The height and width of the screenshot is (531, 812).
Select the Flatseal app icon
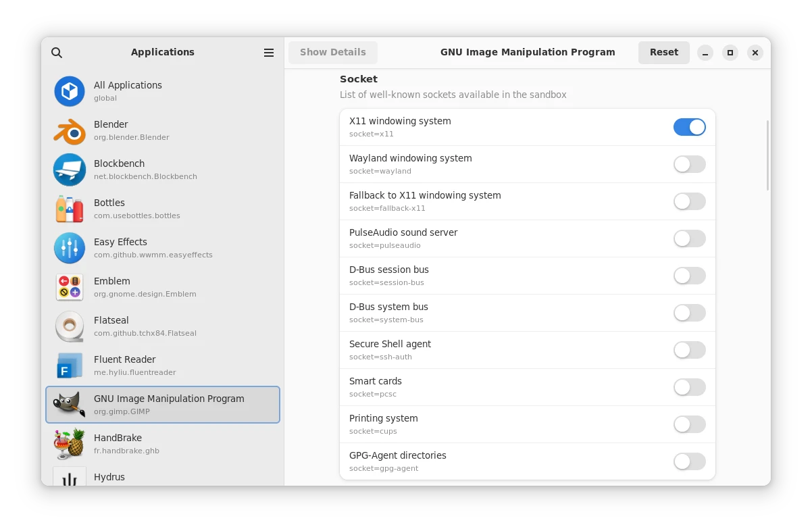tap(70, 327)
